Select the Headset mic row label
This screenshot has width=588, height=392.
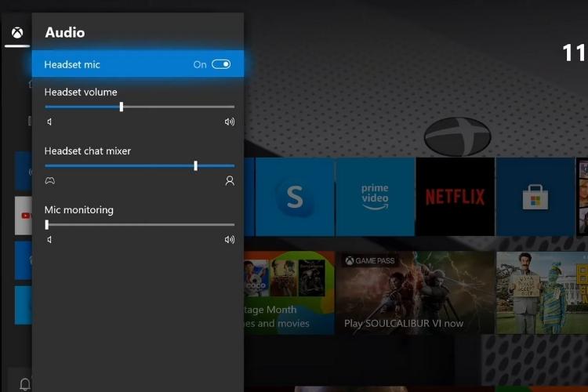click(x=72, y=64)
